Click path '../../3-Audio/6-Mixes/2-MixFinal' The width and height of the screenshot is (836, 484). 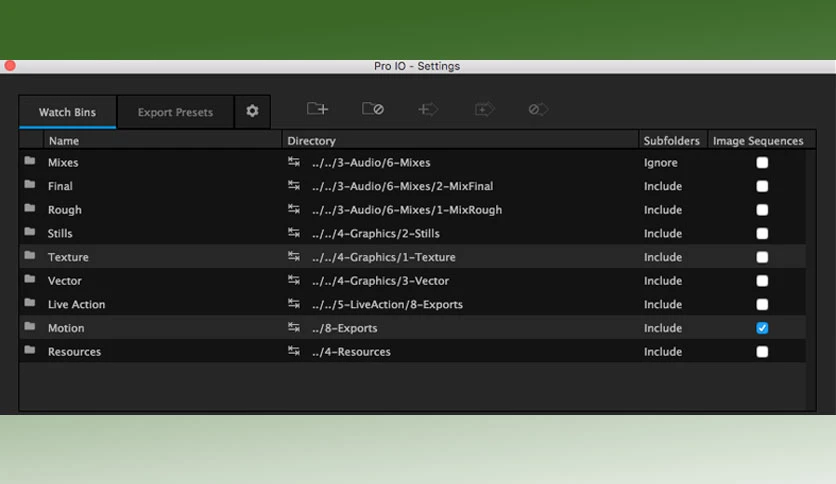403,186
